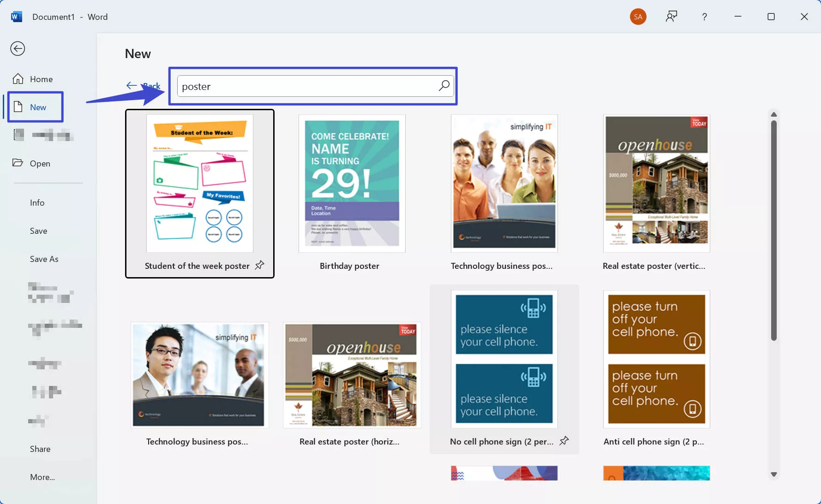The width and height of the screenshot is (821, 504).
Task: Click Save As in the sidebar
Action: click(x=44, y=259)
